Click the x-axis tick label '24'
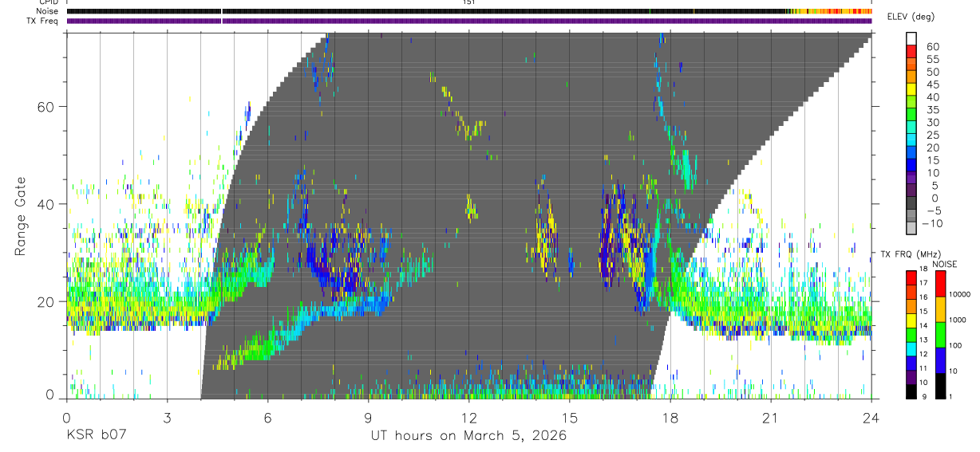The image size is (980, 452). tap(871, 418)
